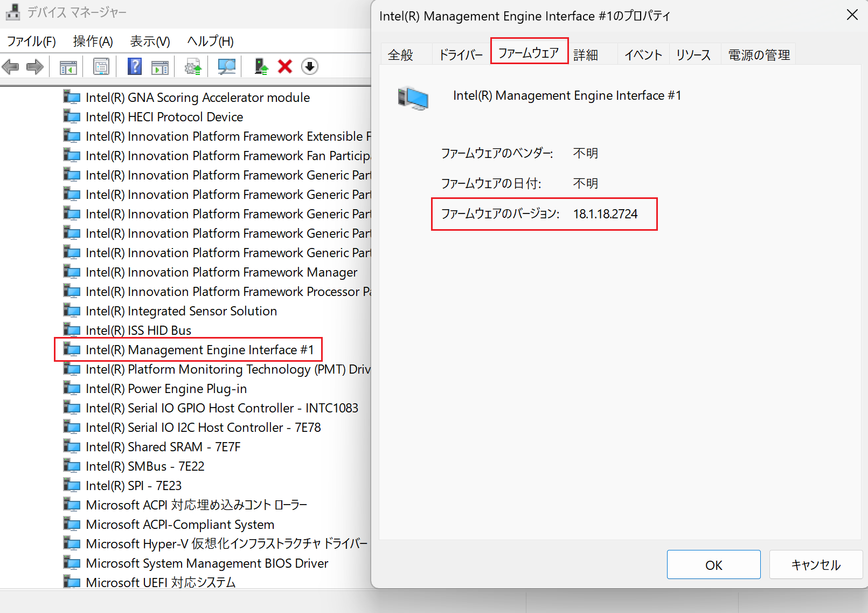The image size is (868, 613).
Task: Click the update device driver icon
Action: tap(261, 67)
